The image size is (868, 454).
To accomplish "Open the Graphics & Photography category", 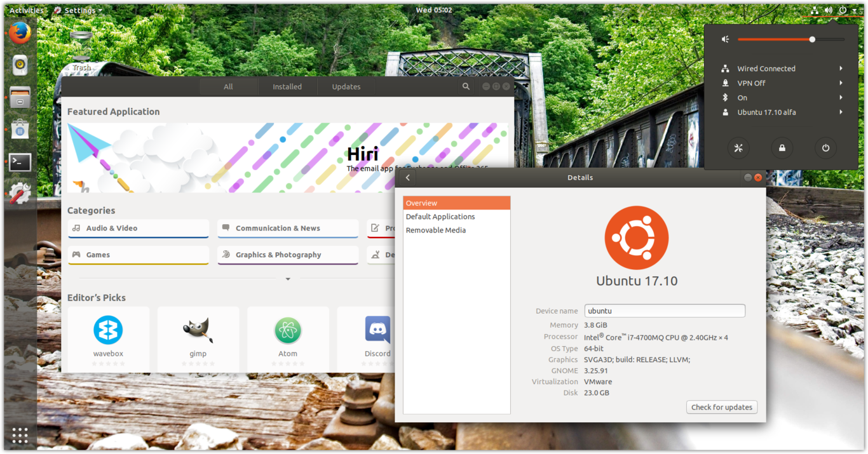I will click(288, 255).
